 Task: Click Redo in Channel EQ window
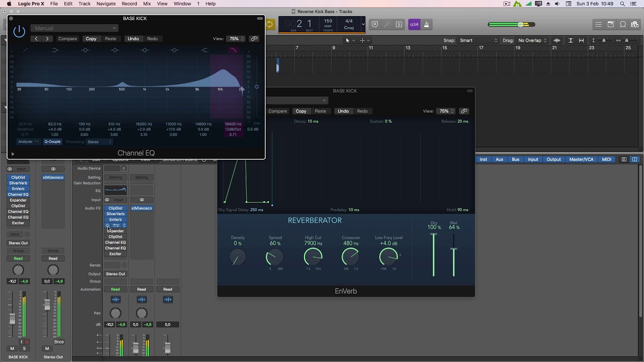[x=152, y=39]
